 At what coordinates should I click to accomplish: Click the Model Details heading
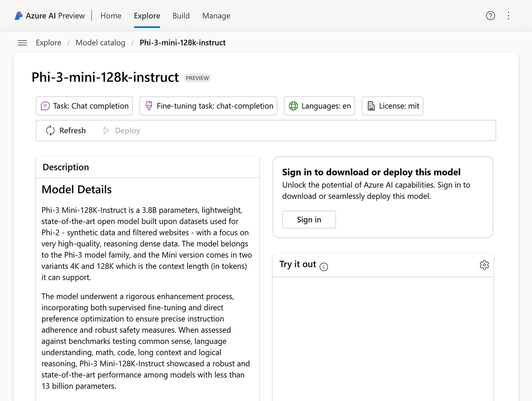click(77, 189)
